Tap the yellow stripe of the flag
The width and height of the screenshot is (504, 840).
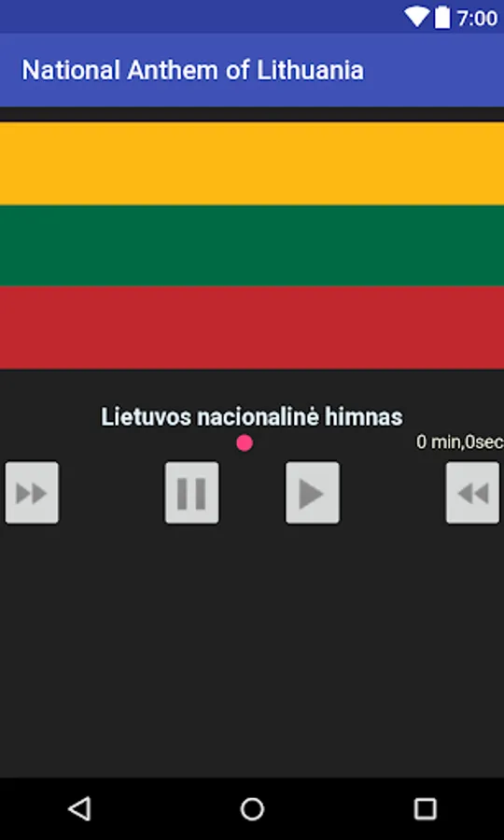(252, 163)
